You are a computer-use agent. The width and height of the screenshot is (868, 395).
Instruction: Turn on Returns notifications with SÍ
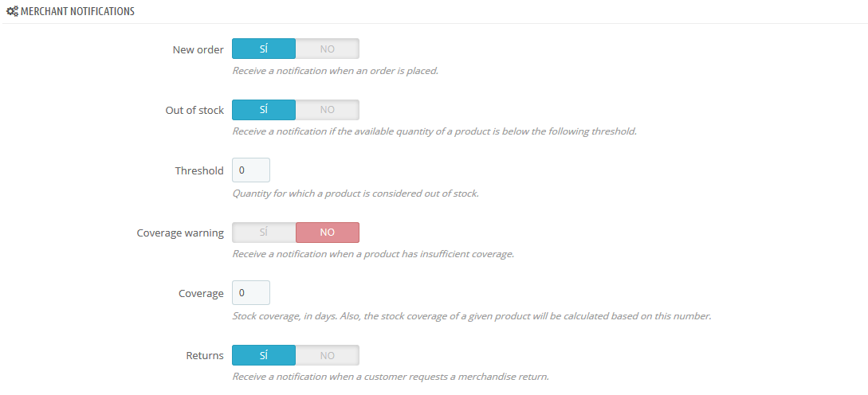coord(264,355)
